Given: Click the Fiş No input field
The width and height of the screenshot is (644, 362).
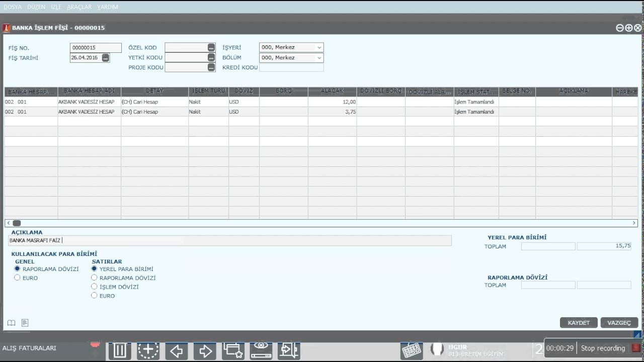Looking at the screenshot, I should [x=96, y=48].
